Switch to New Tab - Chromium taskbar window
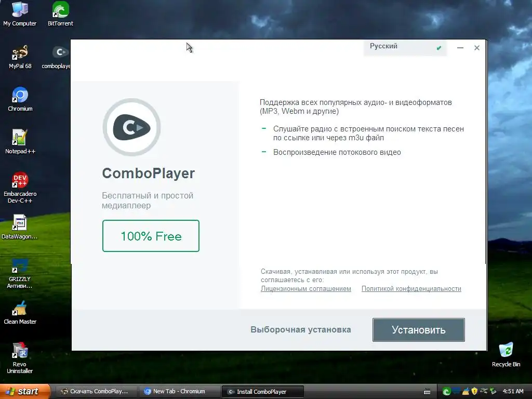This screenshot has height=399, width=532. [x=179, y=392]
